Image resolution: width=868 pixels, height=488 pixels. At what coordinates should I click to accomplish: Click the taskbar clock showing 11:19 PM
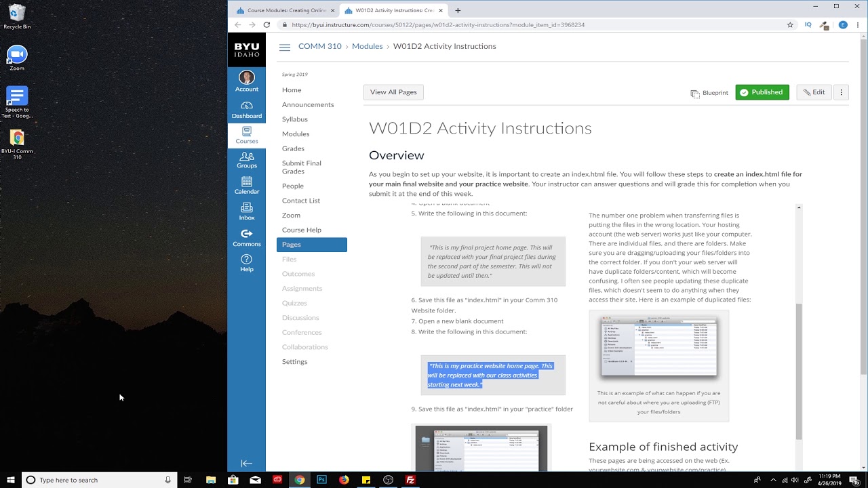tap(829, 480)
